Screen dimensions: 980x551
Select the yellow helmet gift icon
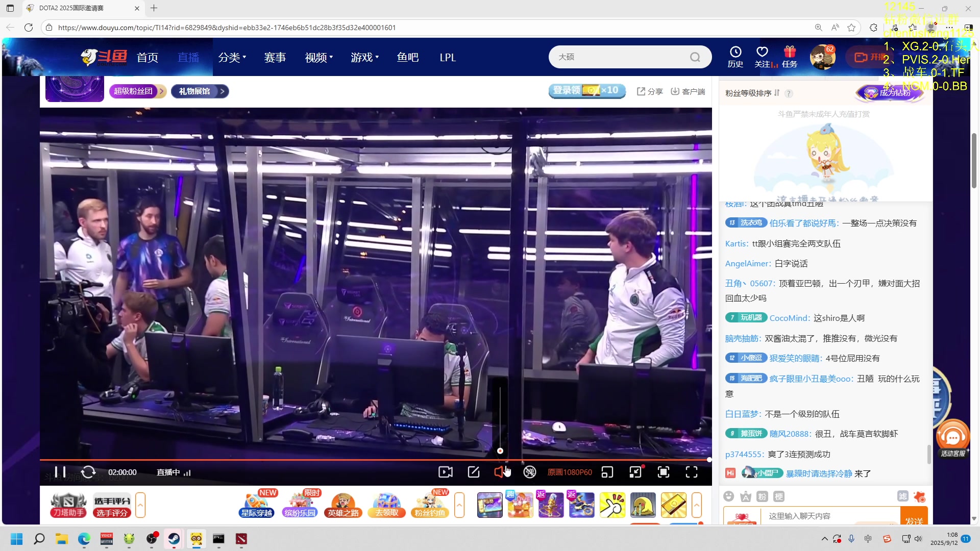pyautogui.click(x=643, y=505)
